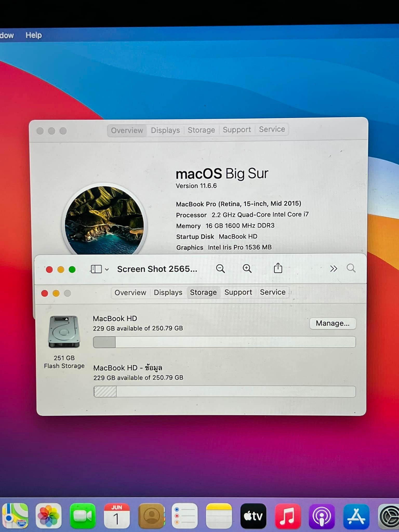399x532 pixels.
Task: Click the Manage... storage button
Action: (332, 323)
